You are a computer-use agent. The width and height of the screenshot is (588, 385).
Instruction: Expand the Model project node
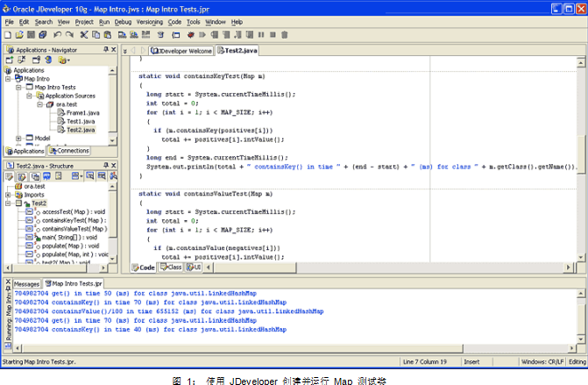point(18,138)
